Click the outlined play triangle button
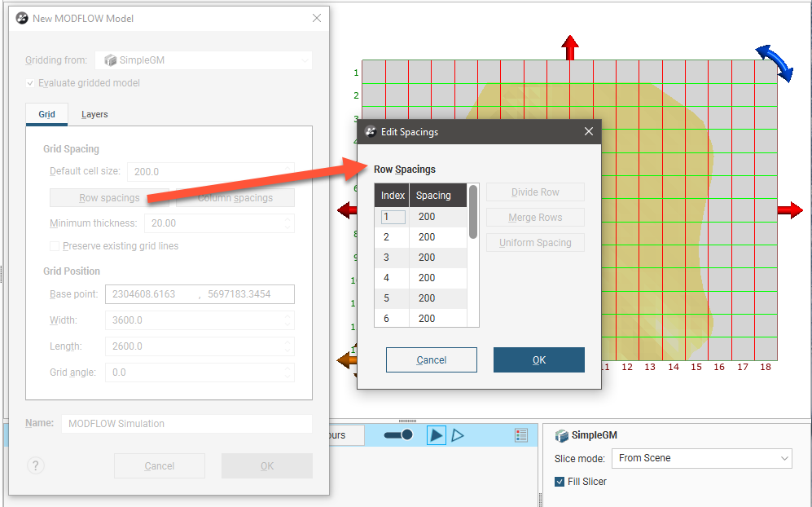 [x=458, y=435]
